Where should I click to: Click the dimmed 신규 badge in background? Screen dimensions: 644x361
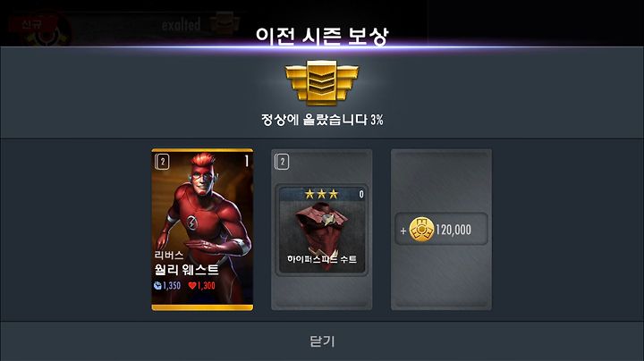pos(32,24)
